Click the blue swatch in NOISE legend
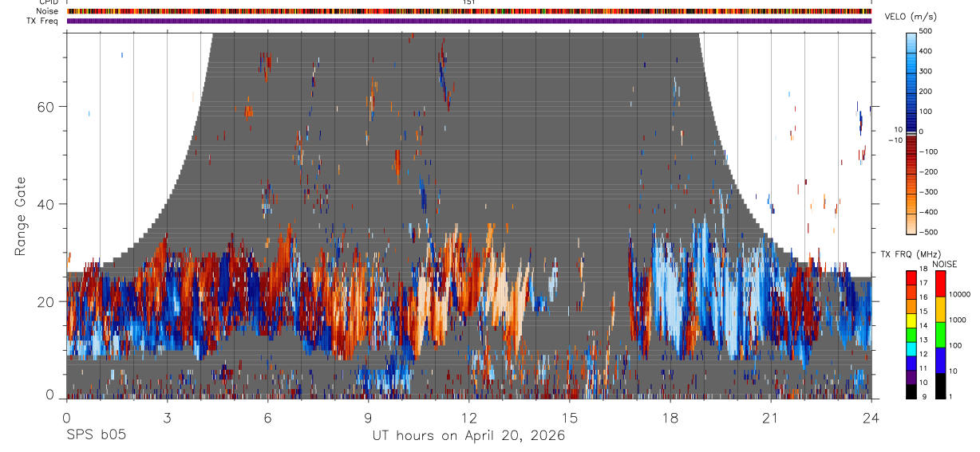The width and height of the screenshot is (980, 452). pyautogui.click(x=941, y=360)
